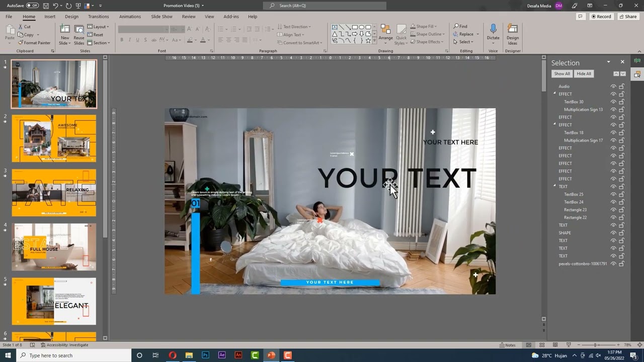Start Slide Show view from status bar
The height and width of the screenshot is (362, 644).
(569, 345)
